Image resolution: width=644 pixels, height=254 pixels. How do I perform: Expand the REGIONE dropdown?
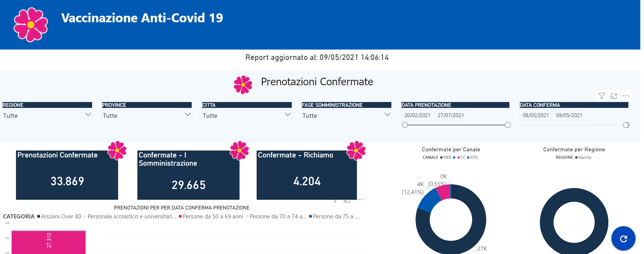(47, 115)
